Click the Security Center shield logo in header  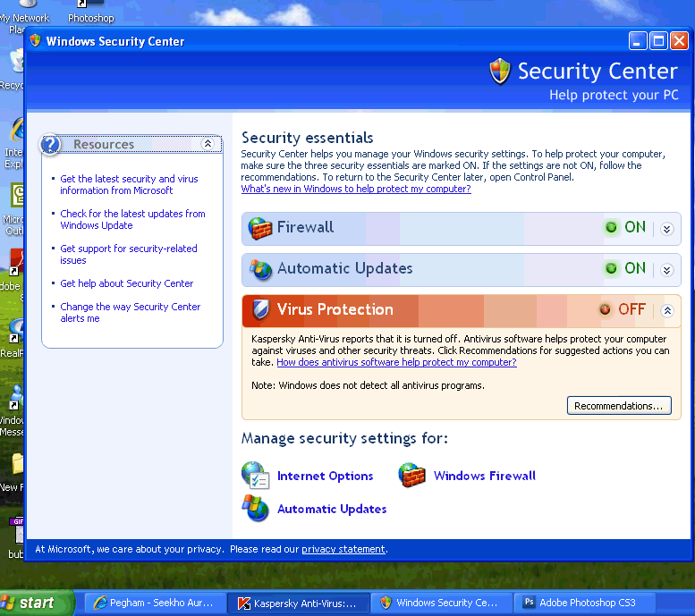(500, 72)
